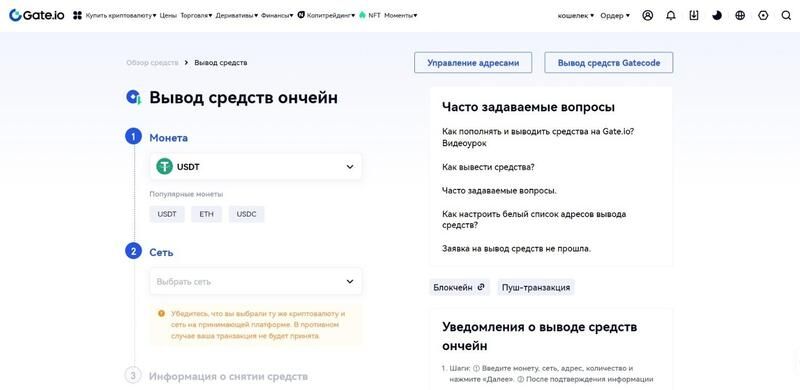Toggle dark mode moon icon

pos(717,15)
